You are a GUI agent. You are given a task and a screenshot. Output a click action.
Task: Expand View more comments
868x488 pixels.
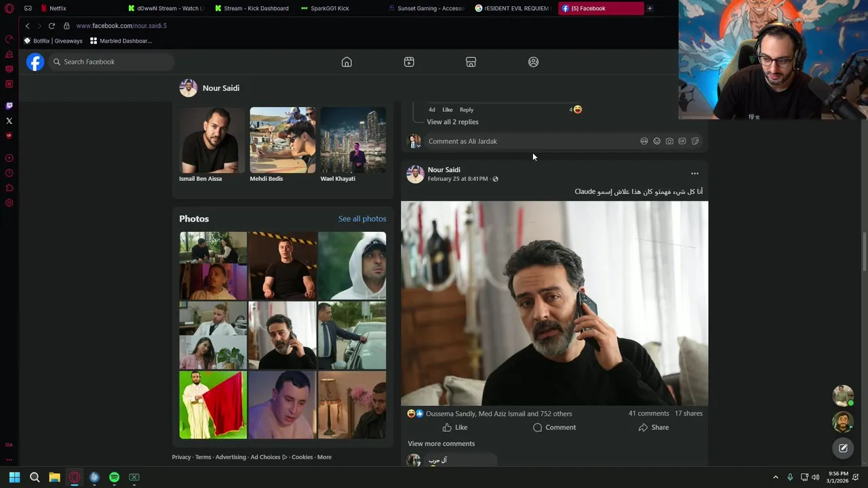(441, 443)
